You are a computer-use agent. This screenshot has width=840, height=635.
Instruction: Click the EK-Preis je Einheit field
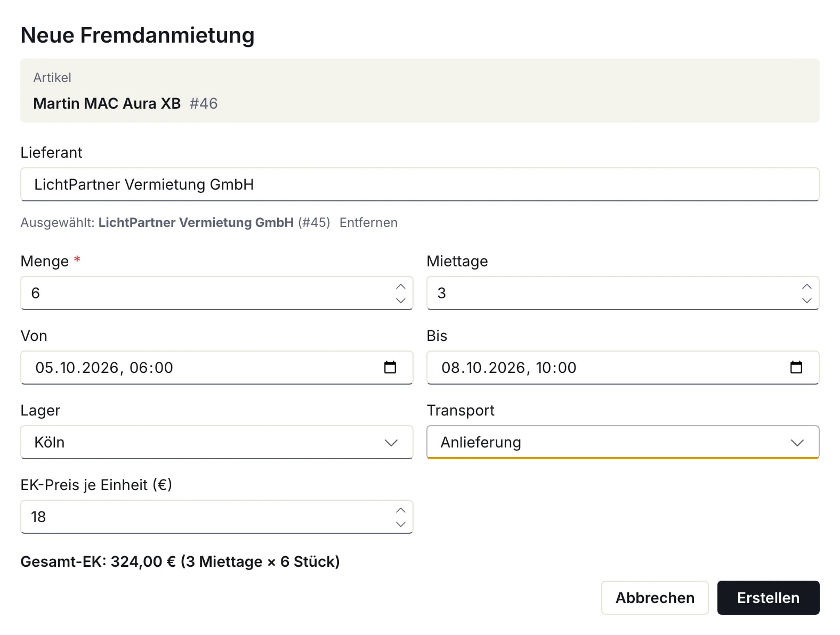coord(217,517)
